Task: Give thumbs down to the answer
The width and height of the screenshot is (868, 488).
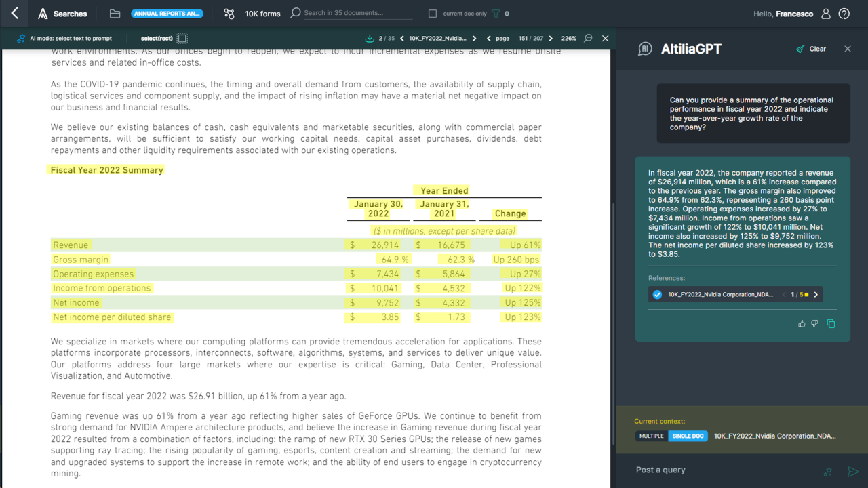Action: click(x=815, y=324)
